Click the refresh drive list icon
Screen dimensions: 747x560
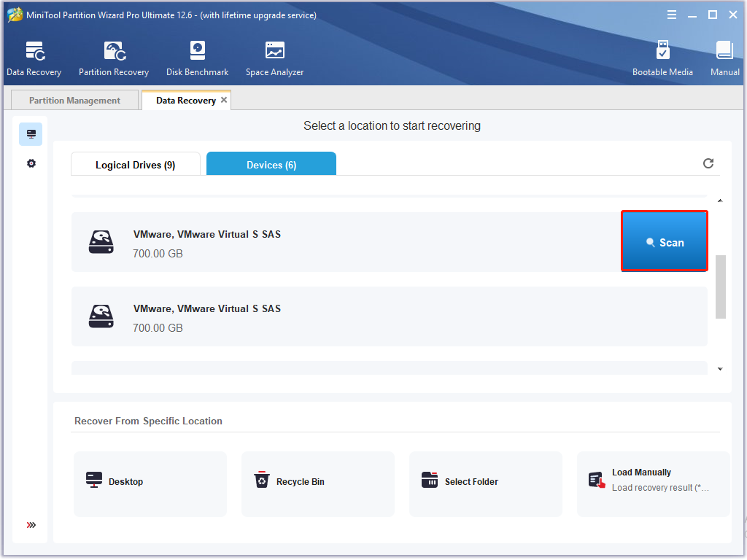708,163
